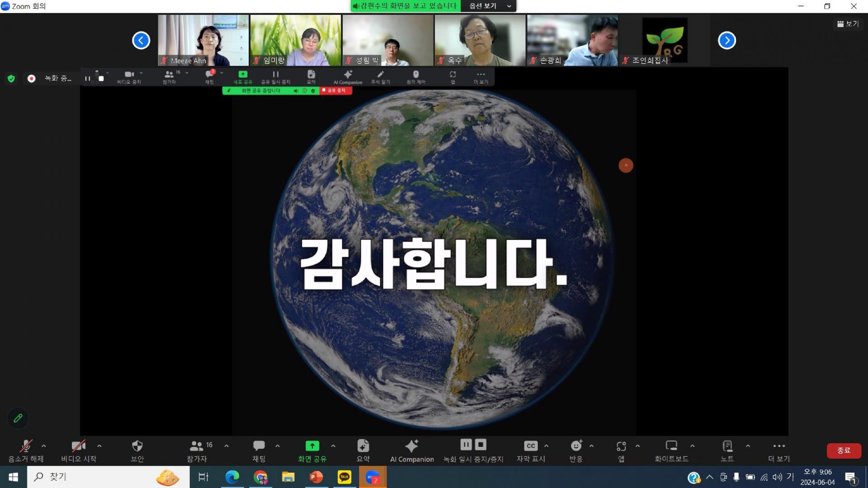Viewport: 868px width, 488px height.
Task: Open the 더 보기 menu in bottom toolbar
Action: click(778, 450)
